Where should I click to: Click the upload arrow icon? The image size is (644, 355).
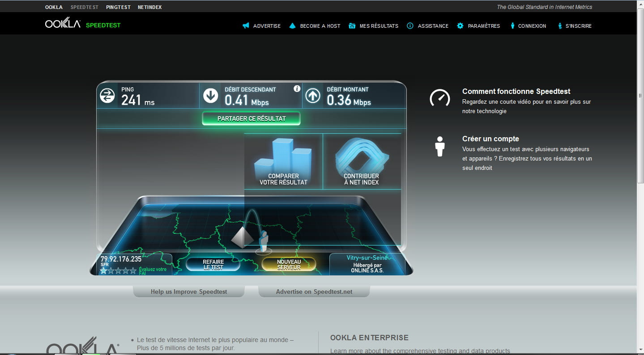click(313, 96)
